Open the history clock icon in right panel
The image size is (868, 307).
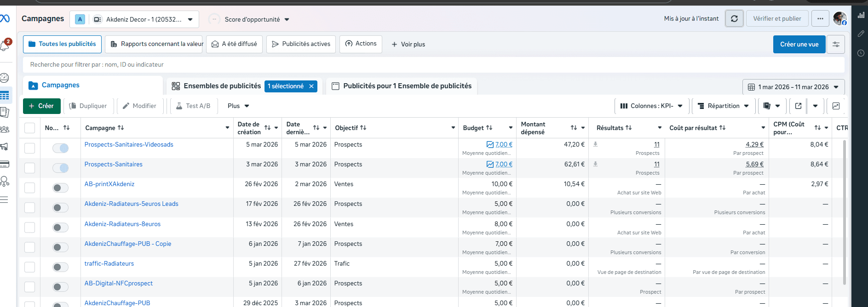point(861,53)
